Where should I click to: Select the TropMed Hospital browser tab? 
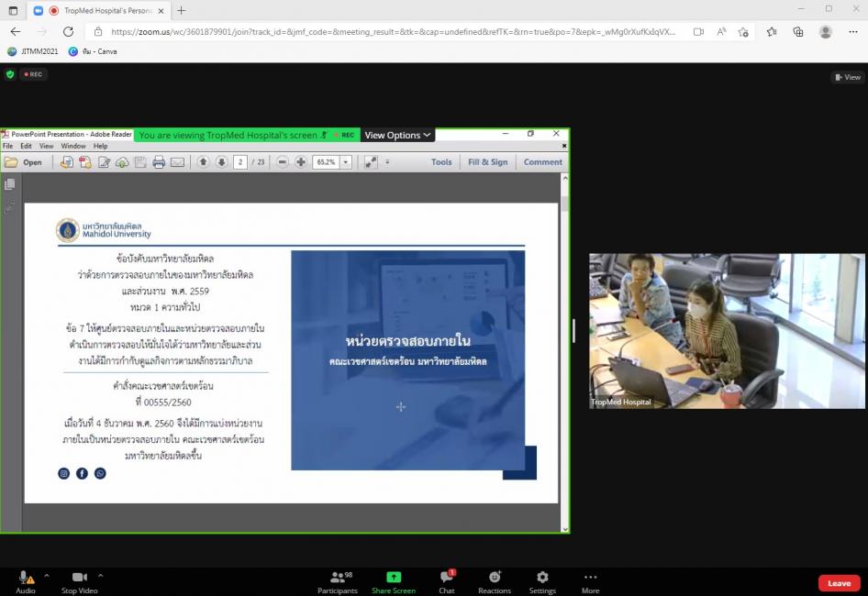pyautogui.click(x=100, y=10)
